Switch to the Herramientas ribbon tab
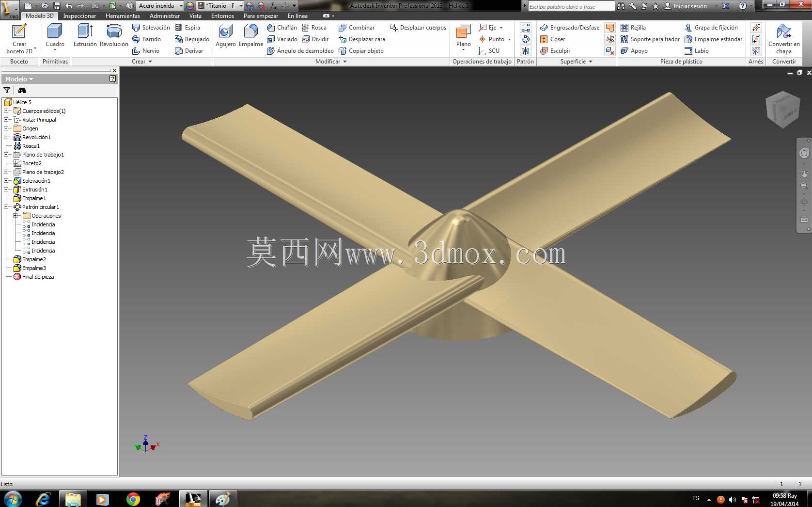This screenshot has width=812, height=507. tap(123, 16)
